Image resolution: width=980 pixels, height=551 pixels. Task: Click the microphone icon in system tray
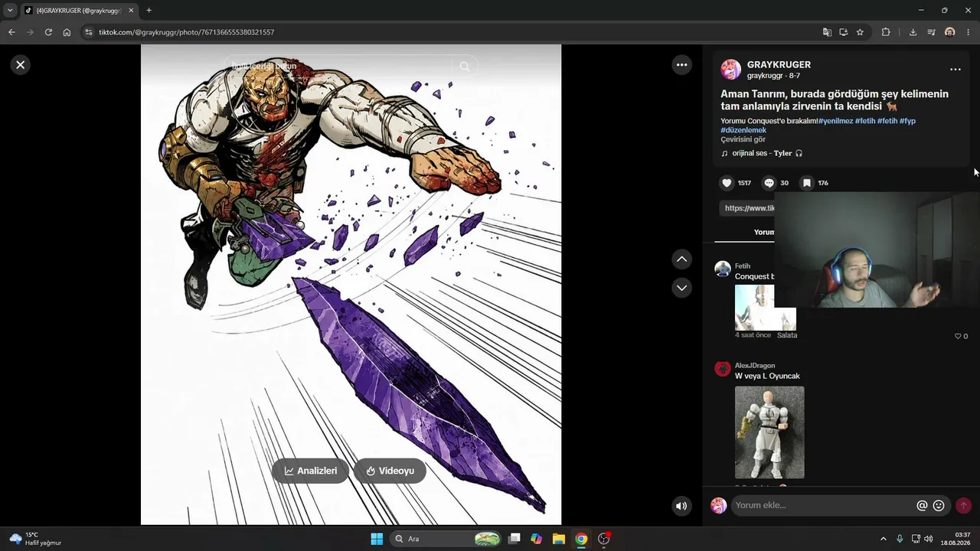pos(900,539)
